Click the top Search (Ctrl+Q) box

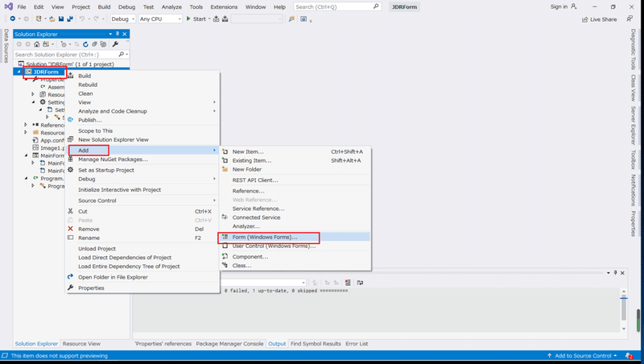(336, 6)
